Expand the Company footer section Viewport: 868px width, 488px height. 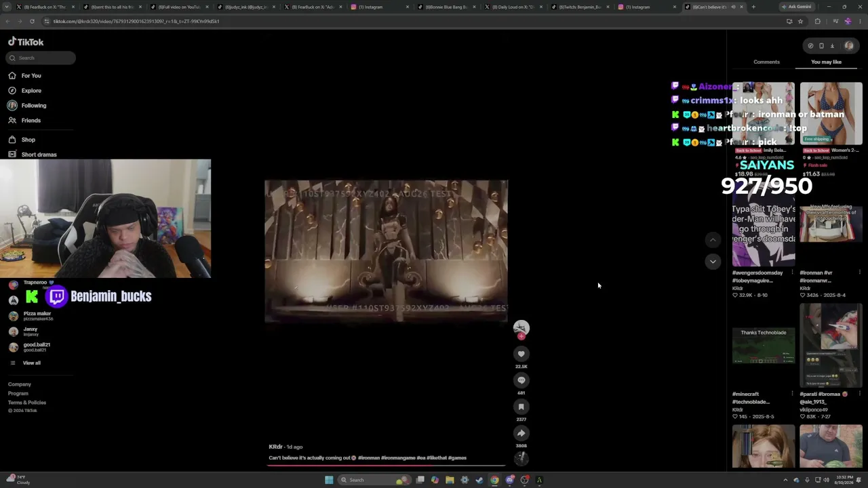click(20, 384)
